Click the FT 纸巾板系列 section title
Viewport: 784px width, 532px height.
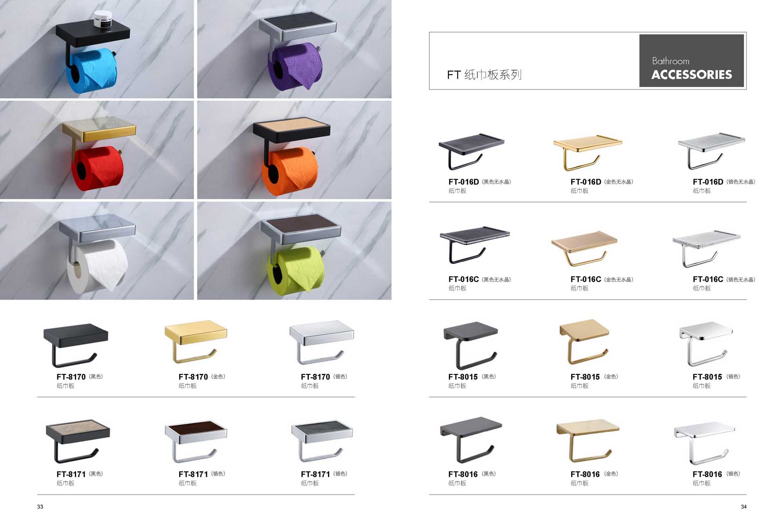click(484, 74)
